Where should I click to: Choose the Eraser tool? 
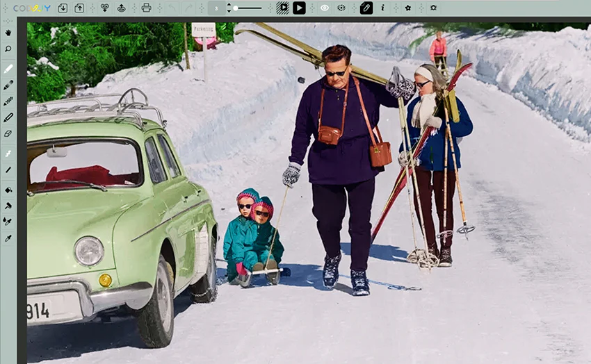tap(8, 134)
